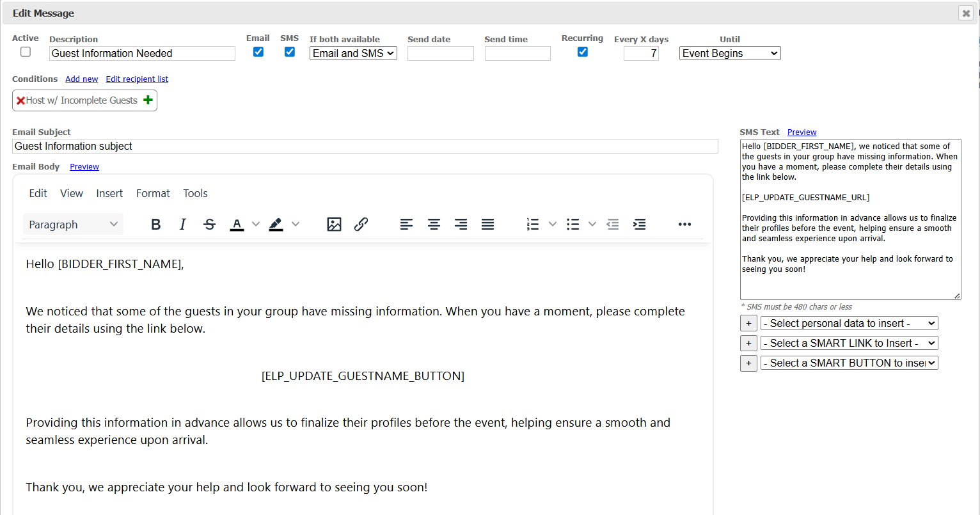Apply highlight background color icon
This screenshot has width=980, height=515.
tap(276, 225)
